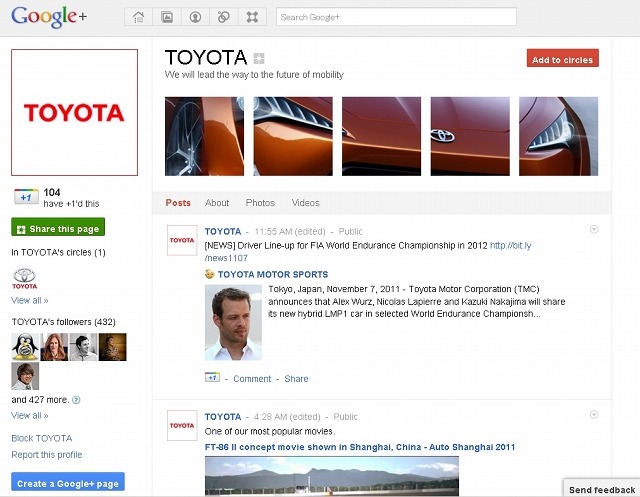The height and width of the screenshot is (497, 640).
Task: Click the '104' +1 count
Action: [x=52, y=192]
